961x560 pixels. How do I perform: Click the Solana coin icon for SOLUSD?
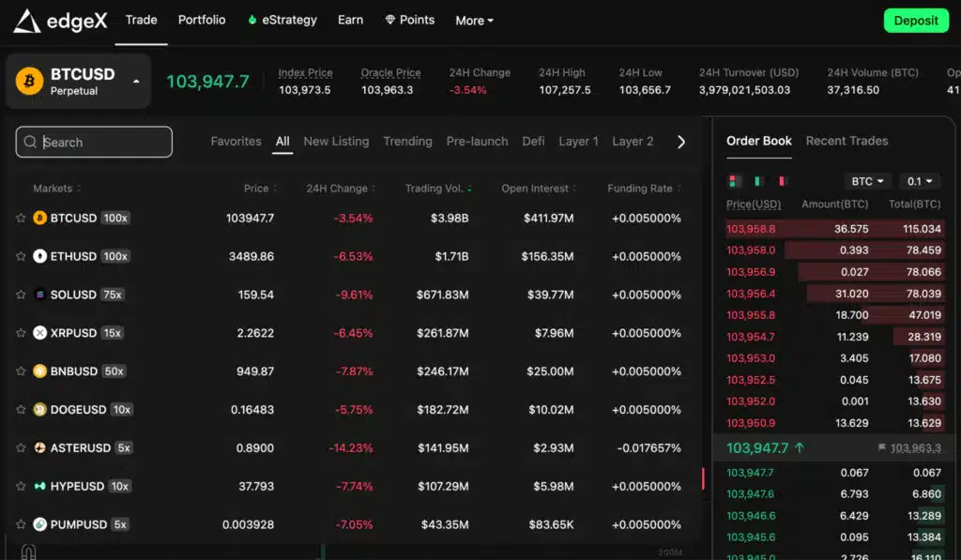coord(39,295)
